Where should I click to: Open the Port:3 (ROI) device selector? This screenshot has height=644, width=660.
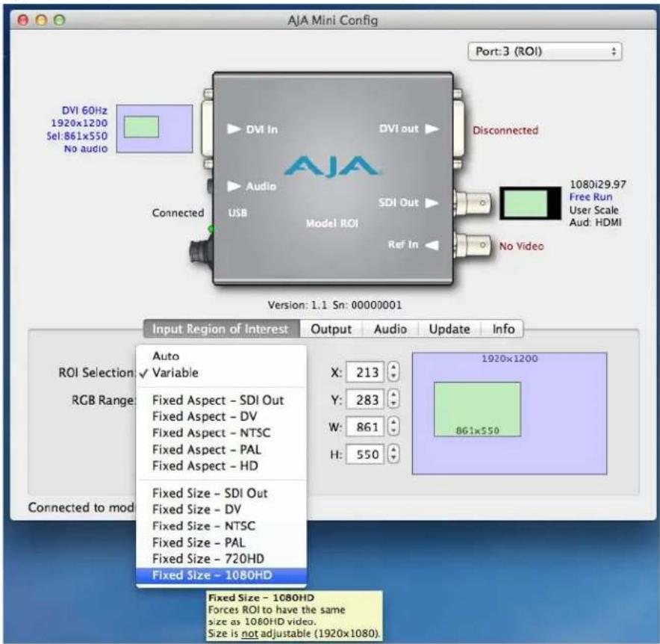[x=545, y=52]
